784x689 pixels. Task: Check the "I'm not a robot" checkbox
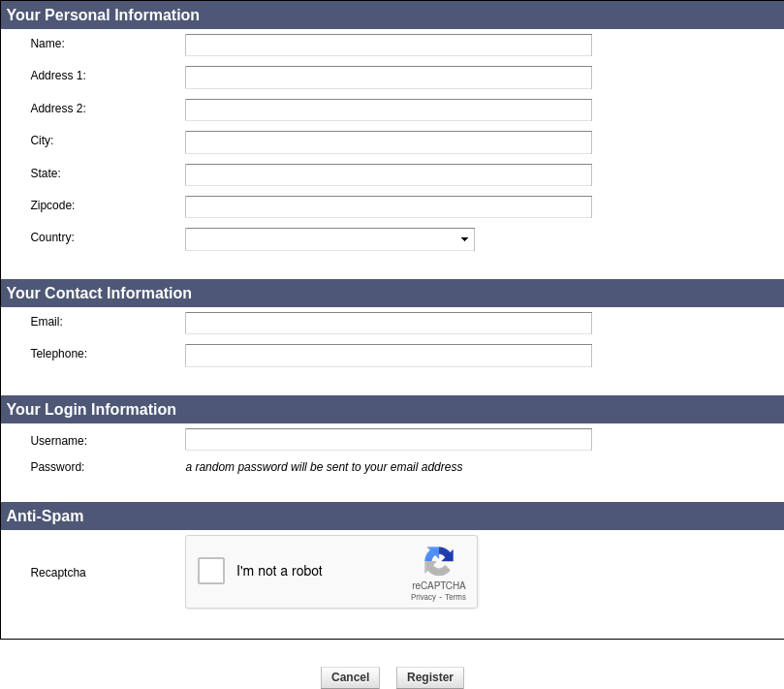pyautogui.click(x=211, y=571)
